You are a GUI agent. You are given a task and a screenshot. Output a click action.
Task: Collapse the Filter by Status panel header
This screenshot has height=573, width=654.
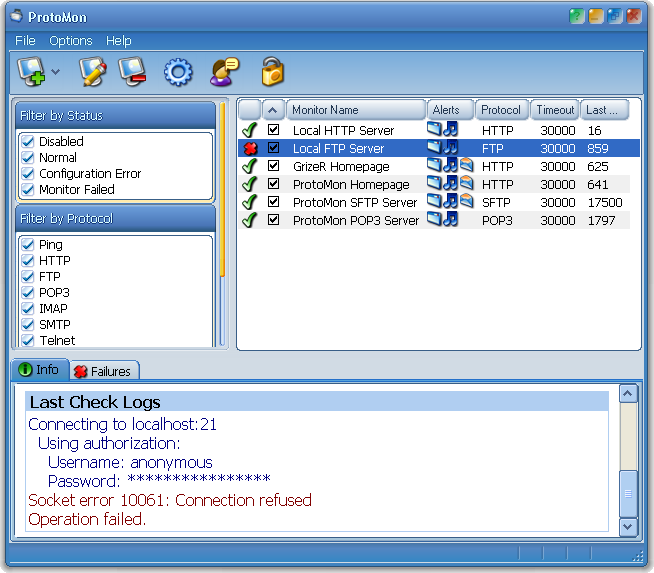point(115,116)
